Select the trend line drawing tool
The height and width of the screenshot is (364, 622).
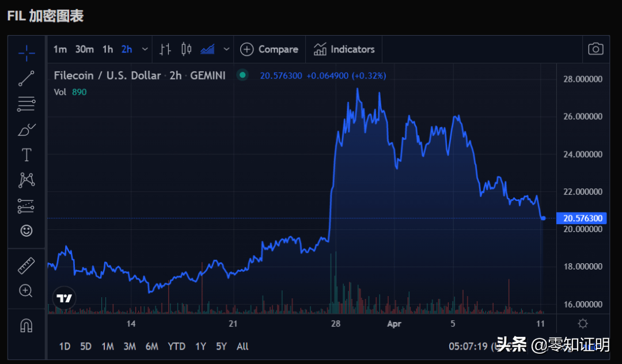point(26,78)
